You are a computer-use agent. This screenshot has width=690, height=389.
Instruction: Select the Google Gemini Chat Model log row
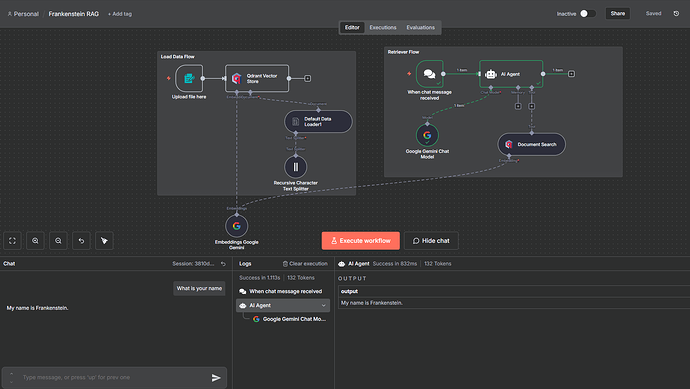pyautogui.click(x=290, y=319)
